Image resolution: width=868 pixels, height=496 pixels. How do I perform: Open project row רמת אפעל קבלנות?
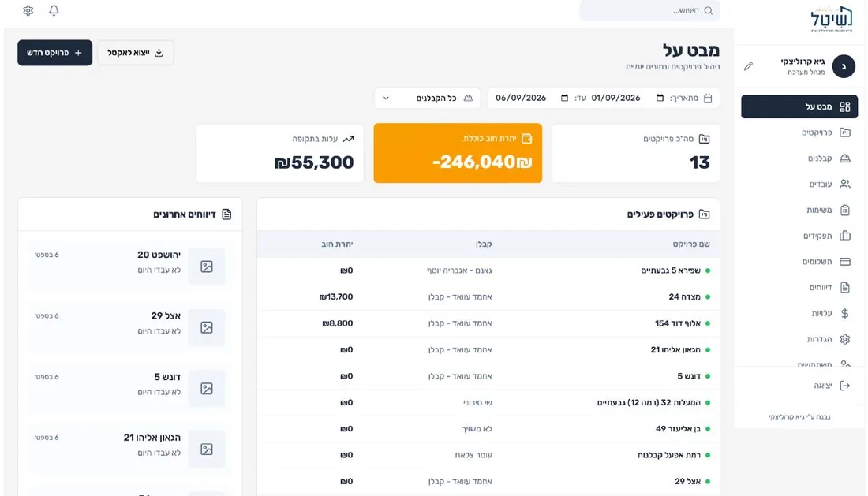[x=488, y=455]
